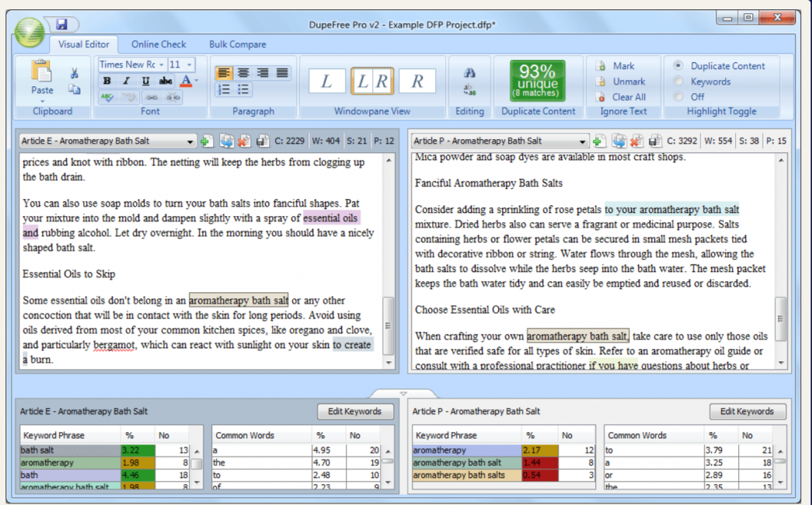Click the 'aromatherapy bath salts' keyword row in Article P
Image resolution: width=812 pixels, height=505 pixels.
pos(503,475)
